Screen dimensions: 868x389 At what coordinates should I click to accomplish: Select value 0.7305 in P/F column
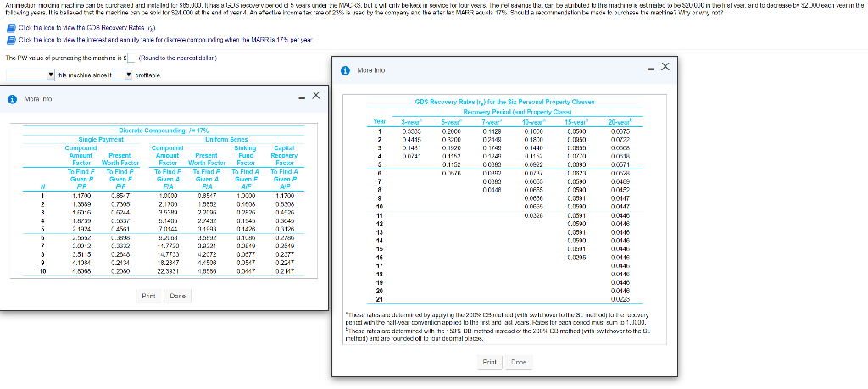coord(120,203)
